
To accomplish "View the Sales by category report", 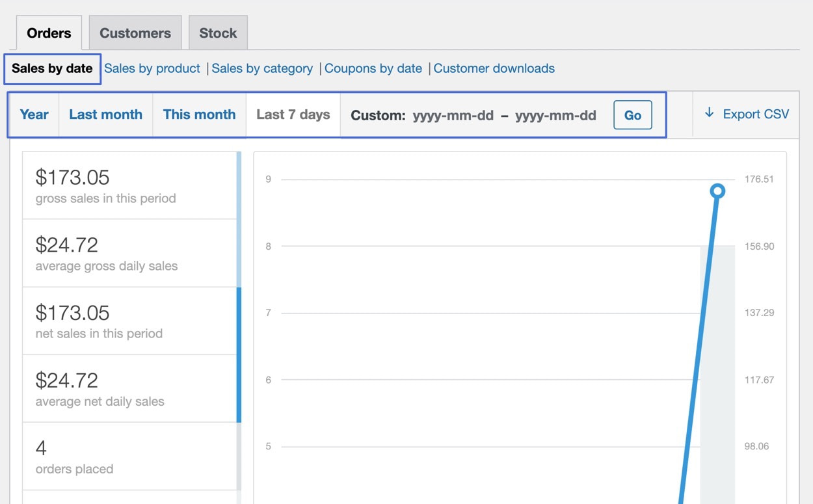I will (262, 68).
